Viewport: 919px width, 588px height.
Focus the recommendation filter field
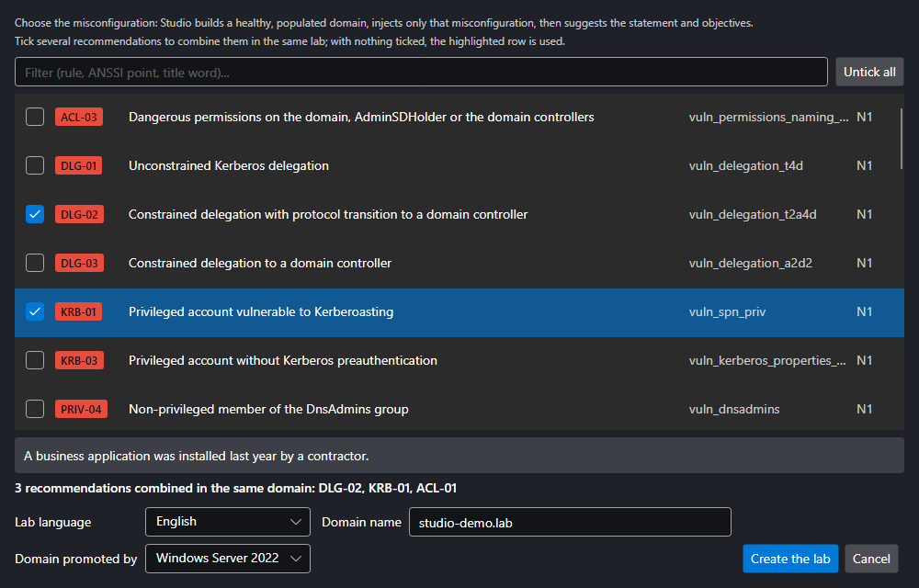click(421, 72)
